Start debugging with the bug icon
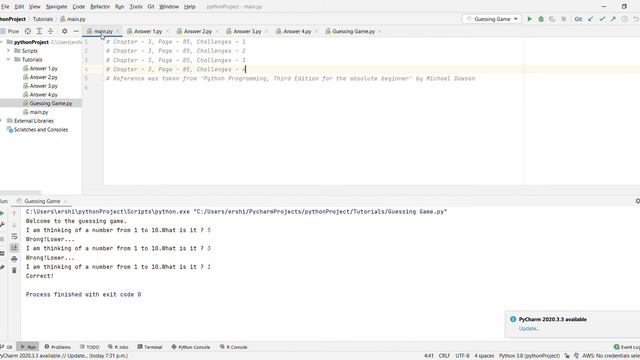The width and height of the screenshot is (640, 360). point(541,19)
